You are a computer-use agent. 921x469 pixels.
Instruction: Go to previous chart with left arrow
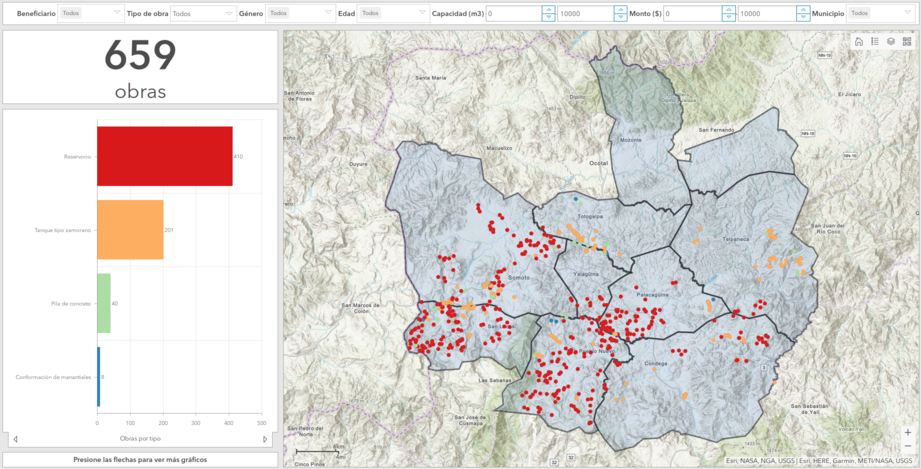(15, 439)
